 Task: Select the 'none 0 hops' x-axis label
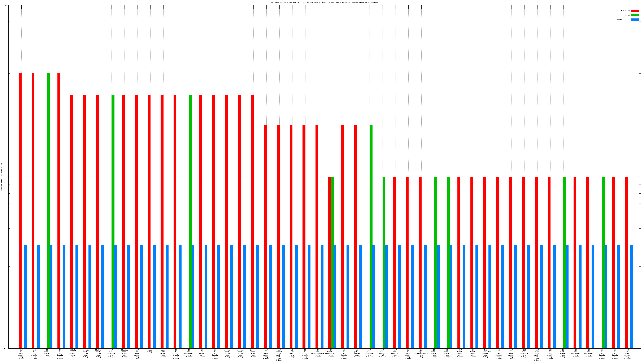150,351
